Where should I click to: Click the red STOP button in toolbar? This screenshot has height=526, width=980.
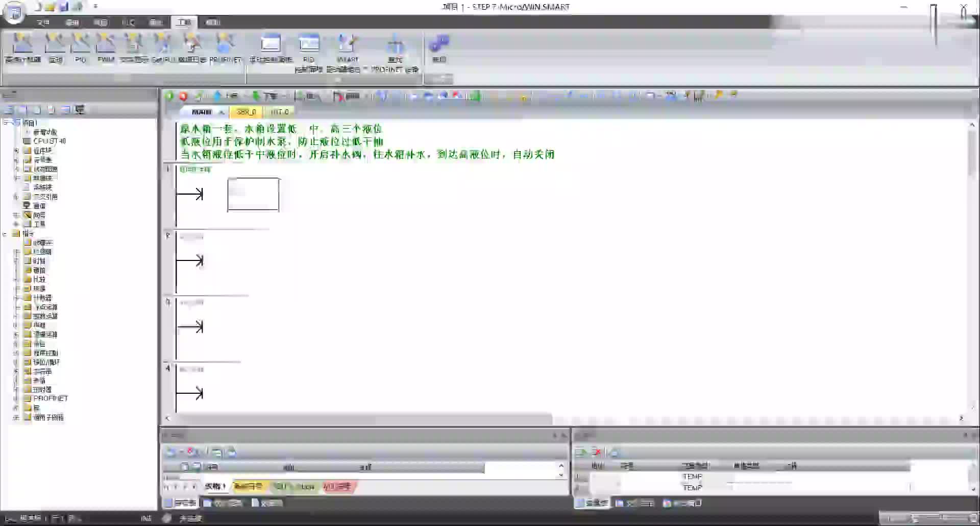coord(183,95)
